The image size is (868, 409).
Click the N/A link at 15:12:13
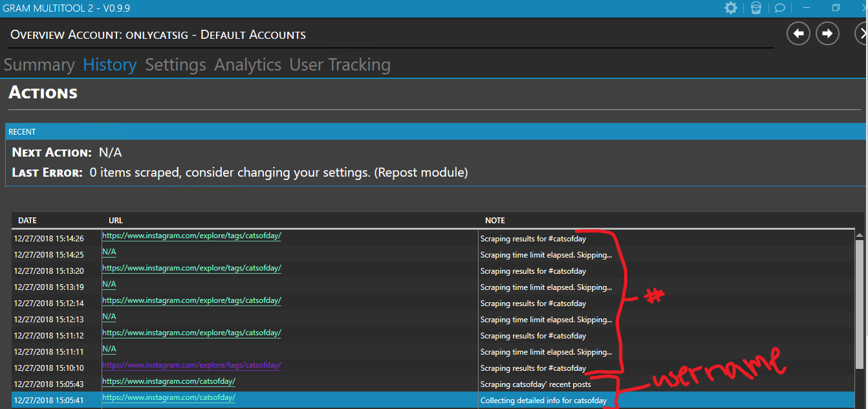[109, 316]
